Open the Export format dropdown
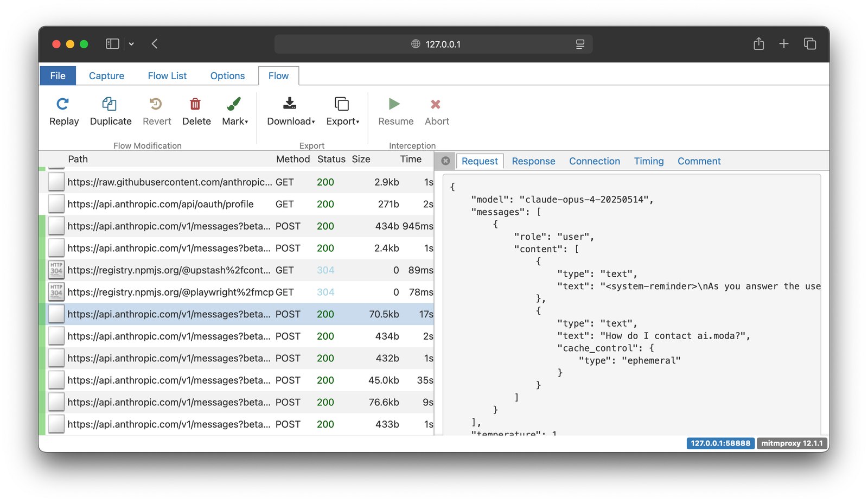868x503 pixels. point(357,122)
